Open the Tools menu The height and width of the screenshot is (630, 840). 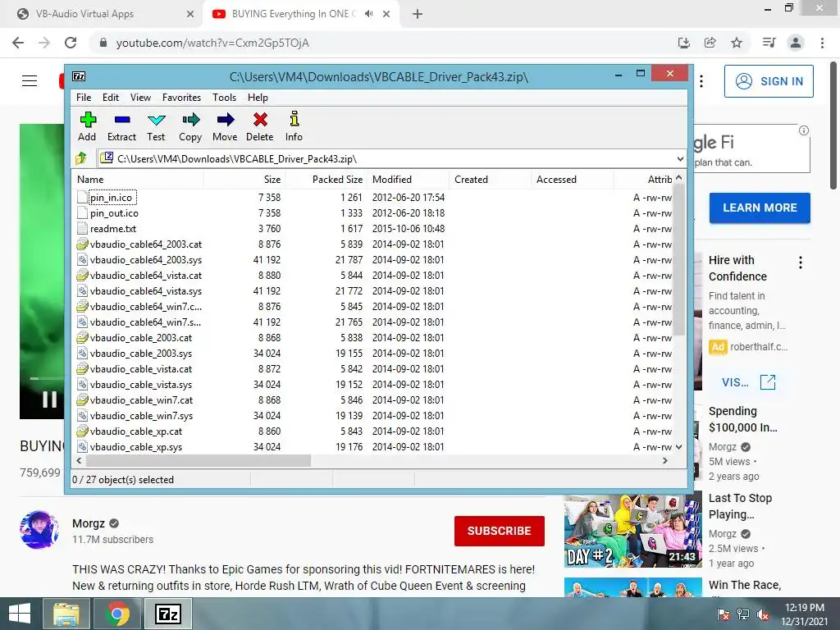point(224,98)
